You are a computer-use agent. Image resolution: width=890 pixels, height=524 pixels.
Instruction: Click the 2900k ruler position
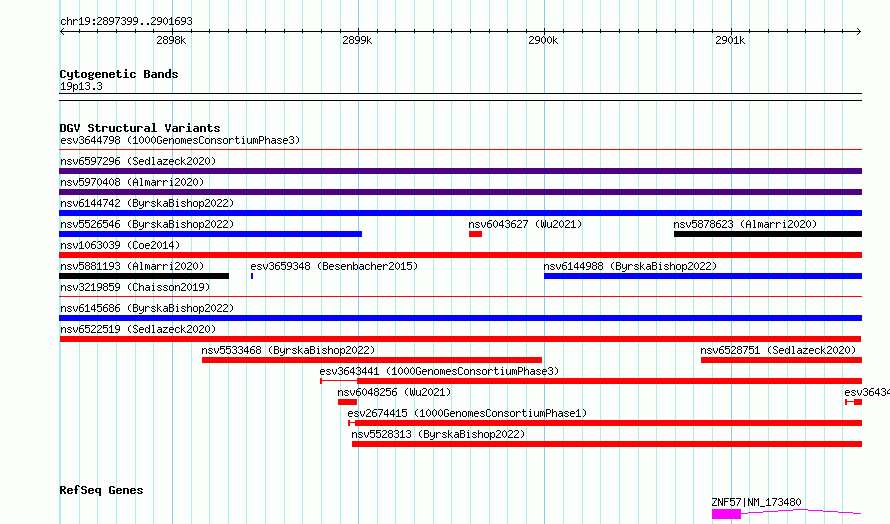point(544,40)
